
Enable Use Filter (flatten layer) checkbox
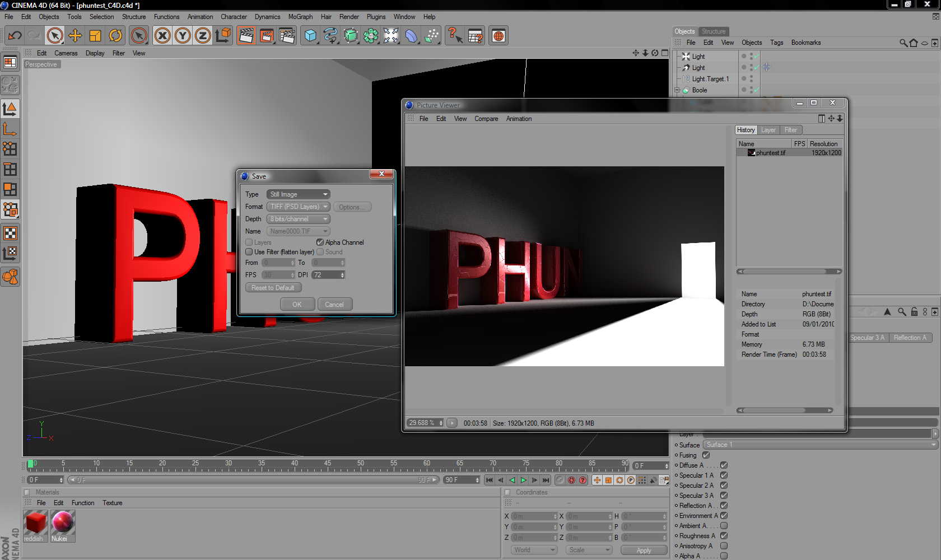pos(249,252)
